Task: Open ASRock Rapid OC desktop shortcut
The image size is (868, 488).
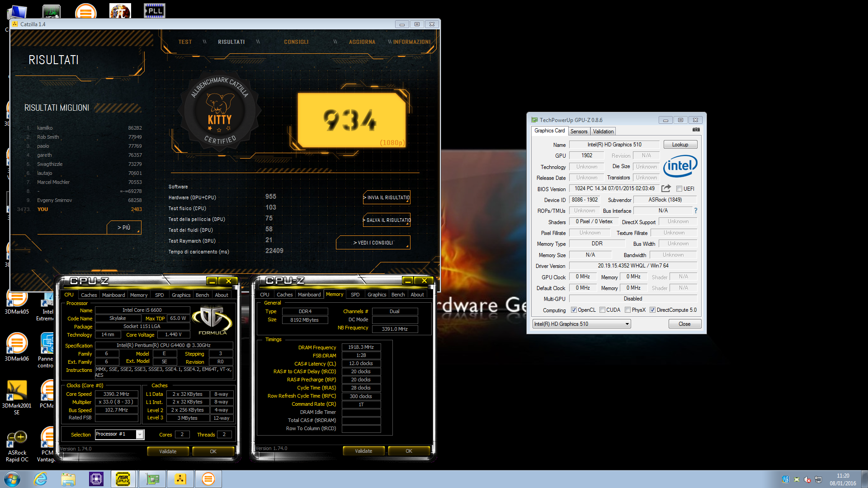Action: click(x=17, y=446)
